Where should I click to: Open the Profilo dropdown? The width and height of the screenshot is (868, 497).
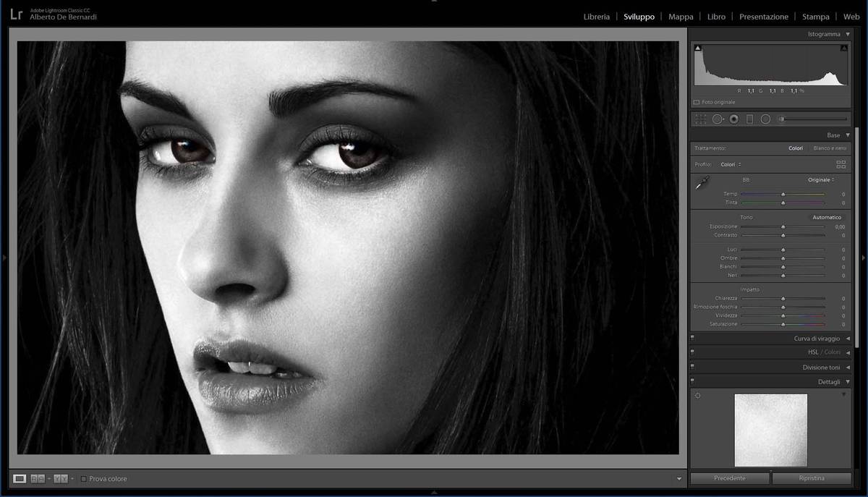[x=731, y=165]
